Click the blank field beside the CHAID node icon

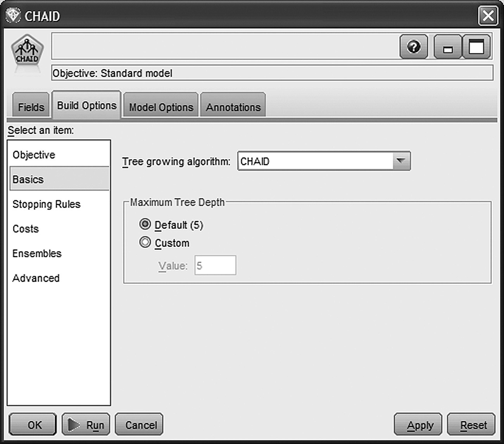click(x=225, y=46)
